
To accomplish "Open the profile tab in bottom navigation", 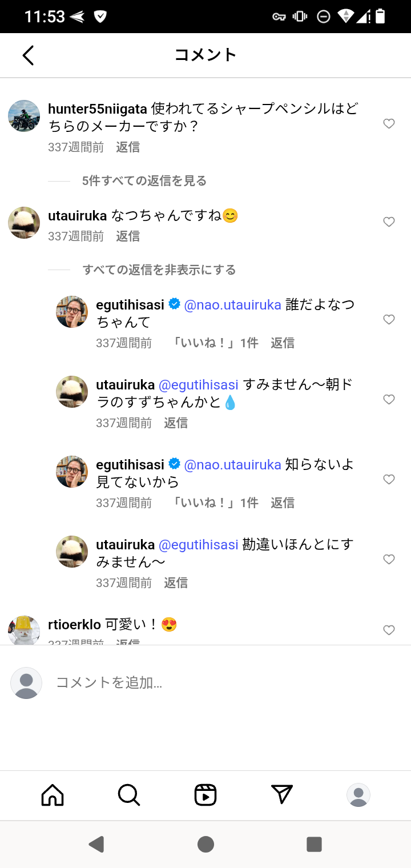I will [358, 794].
